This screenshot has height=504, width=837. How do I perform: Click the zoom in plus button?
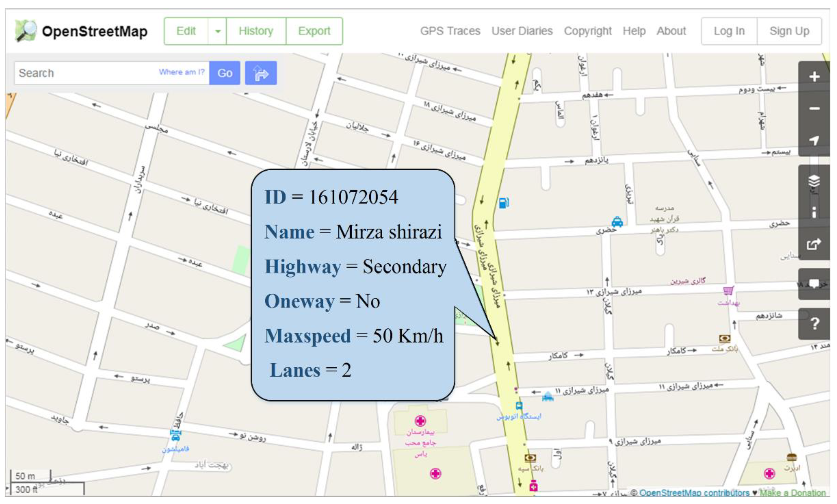point(814,77)
